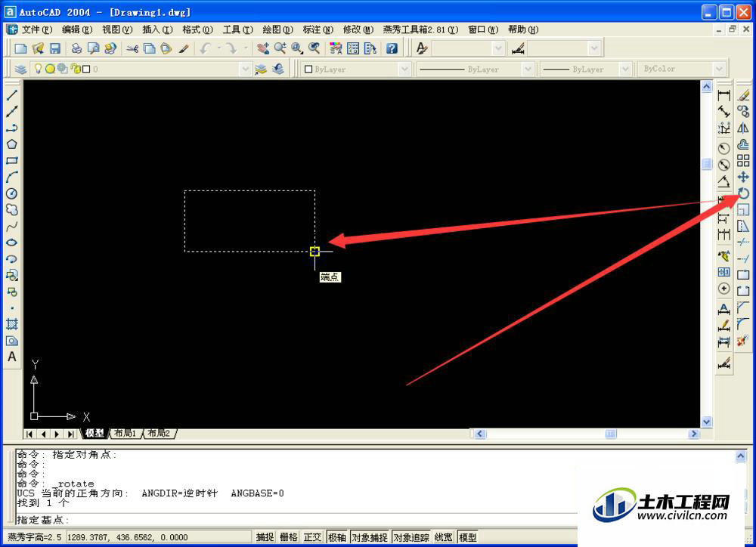
Task: Select the Ellipse draw tool
Action: click(12, 243)
